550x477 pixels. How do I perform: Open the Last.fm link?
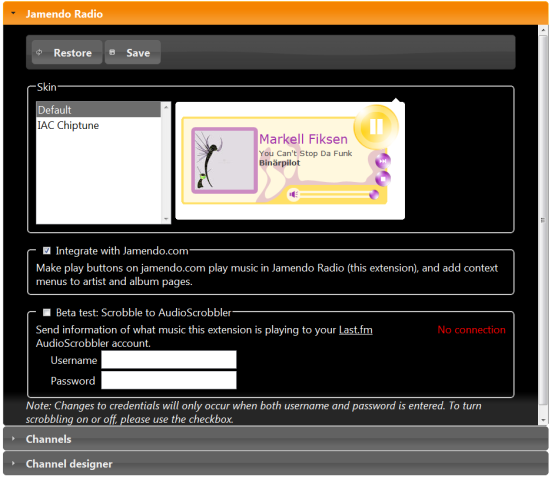[356, 330]
